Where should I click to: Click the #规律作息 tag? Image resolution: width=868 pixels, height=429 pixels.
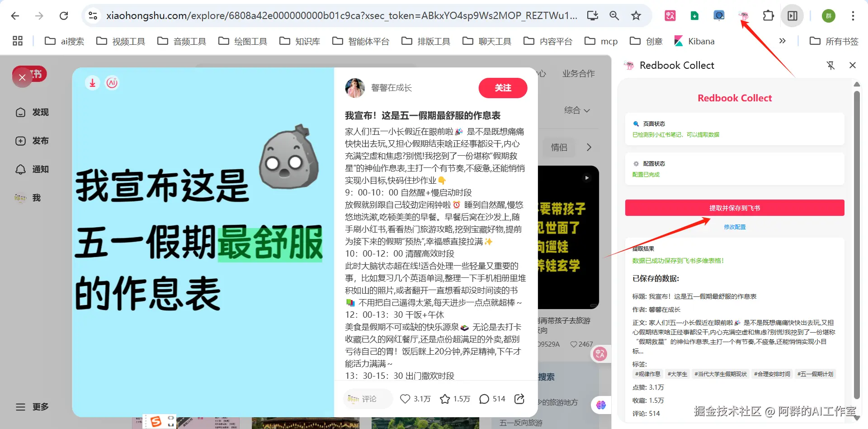click(647, 374)
